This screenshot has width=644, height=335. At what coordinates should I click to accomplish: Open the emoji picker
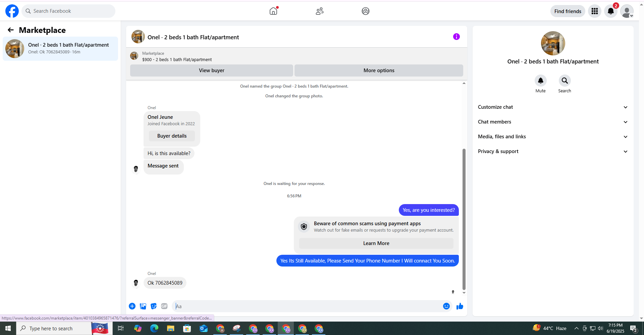(x=446, y=306)
